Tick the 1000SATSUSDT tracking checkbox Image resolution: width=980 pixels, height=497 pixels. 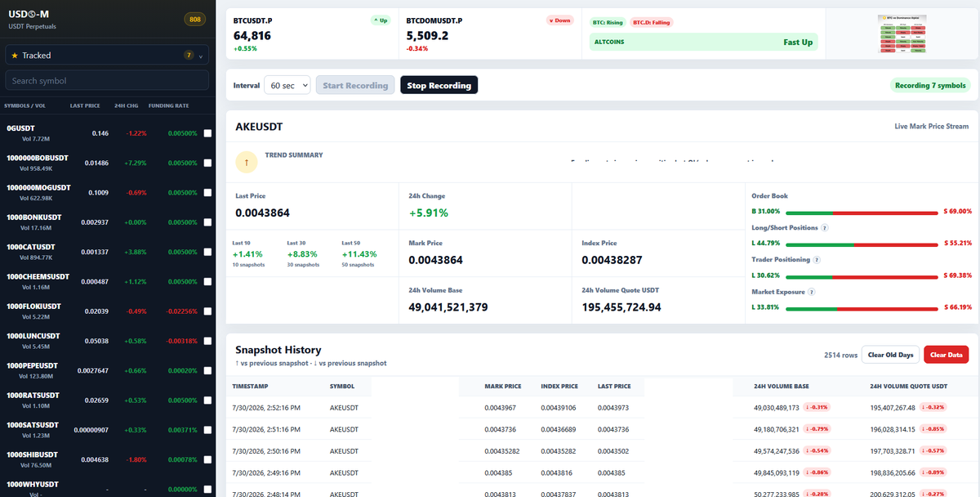pos(207,430)
